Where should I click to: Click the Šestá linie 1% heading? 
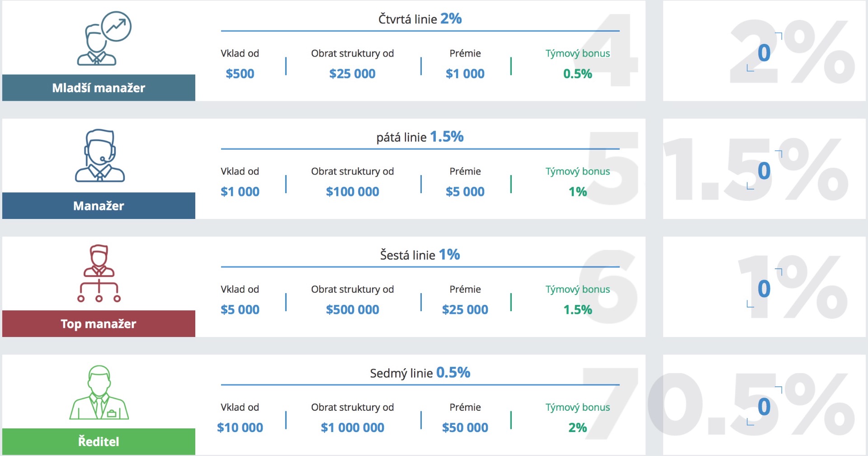click(420, 255)
